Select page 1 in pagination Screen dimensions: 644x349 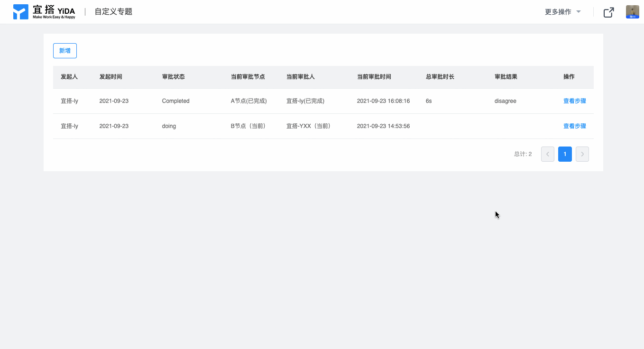565,154
